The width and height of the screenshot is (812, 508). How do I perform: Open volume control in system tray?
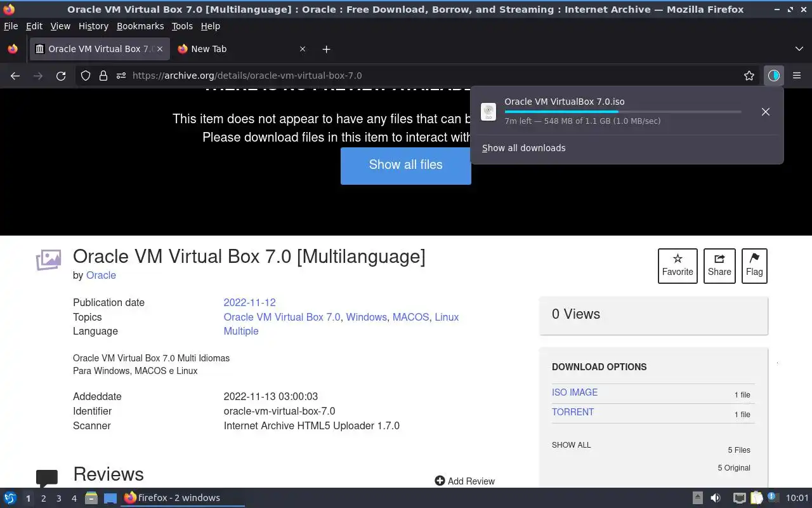716,498
